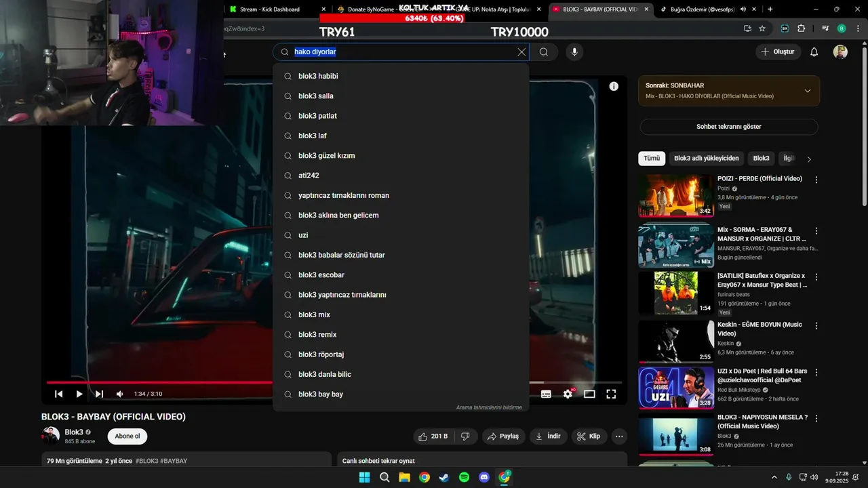Screen dimensions: 868x488
Task: Click the 'uzi' search suggestion
Action: 401,235
